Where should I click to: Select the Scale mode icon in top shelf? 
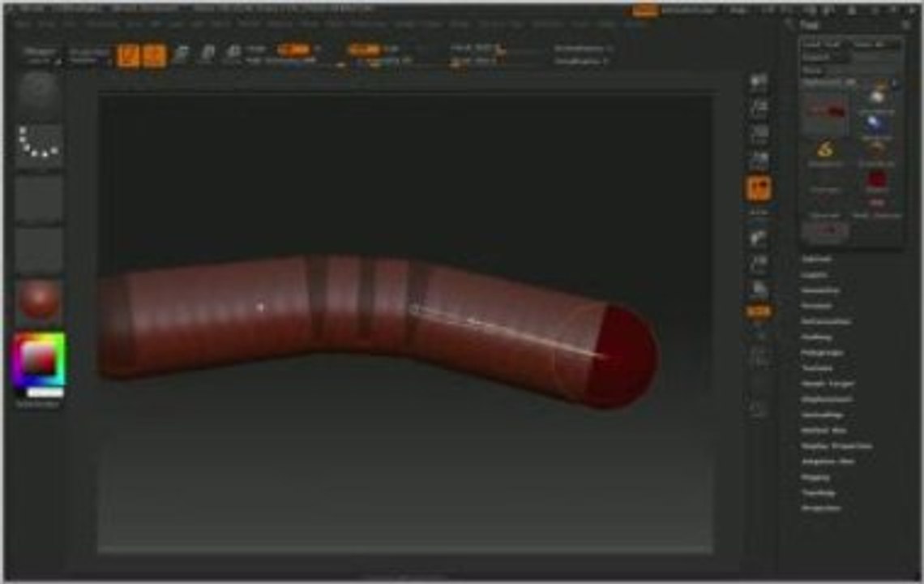[207, 54]
